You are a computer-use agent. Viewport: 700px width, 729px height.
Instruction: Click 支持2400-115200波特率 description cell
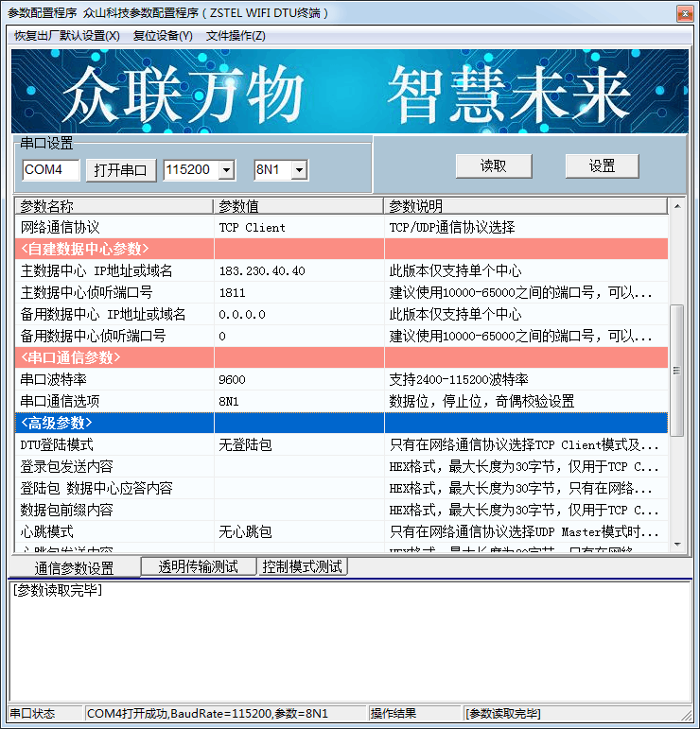pos(526,379)
